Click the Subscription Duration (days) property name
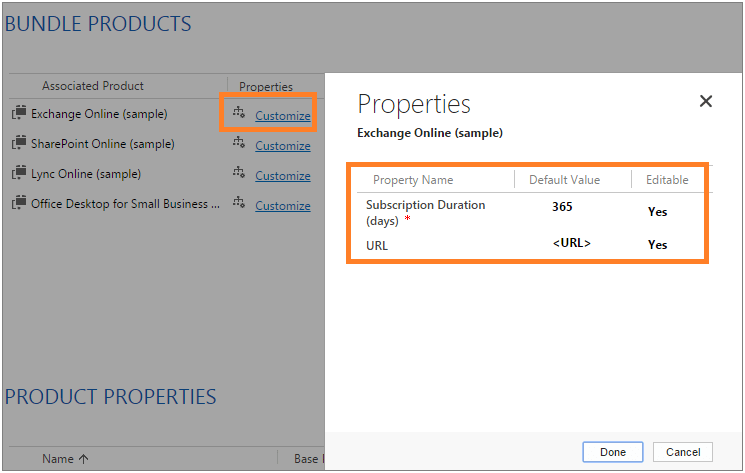This screenshot has height=473, width=745. click(x=425, y=213)
